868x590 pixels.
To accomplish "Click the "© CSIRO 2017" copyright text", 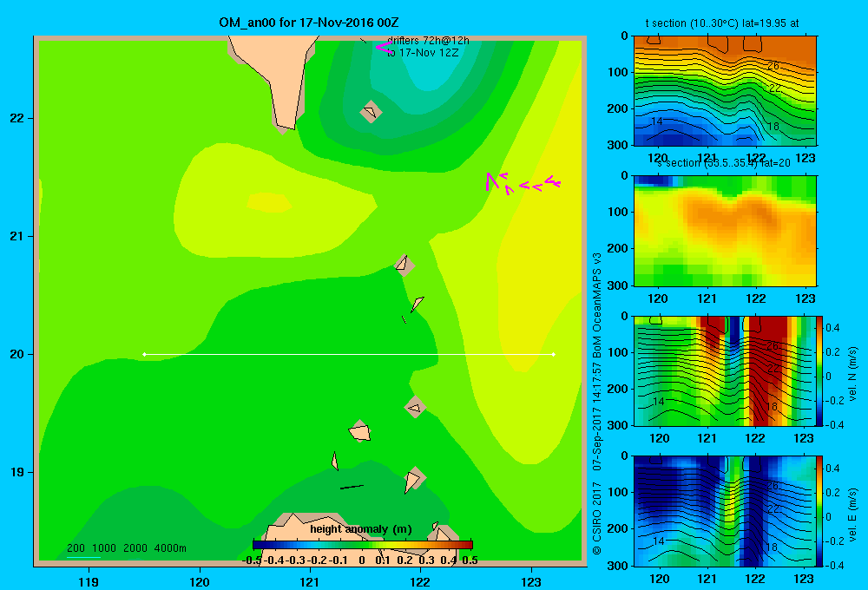I will pos(597,517).
